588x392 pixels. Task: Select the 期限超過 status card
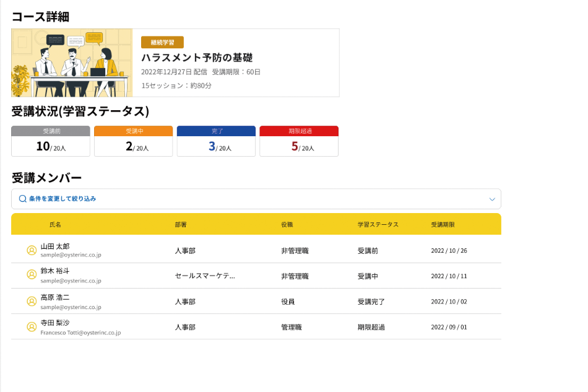point(299,141)
